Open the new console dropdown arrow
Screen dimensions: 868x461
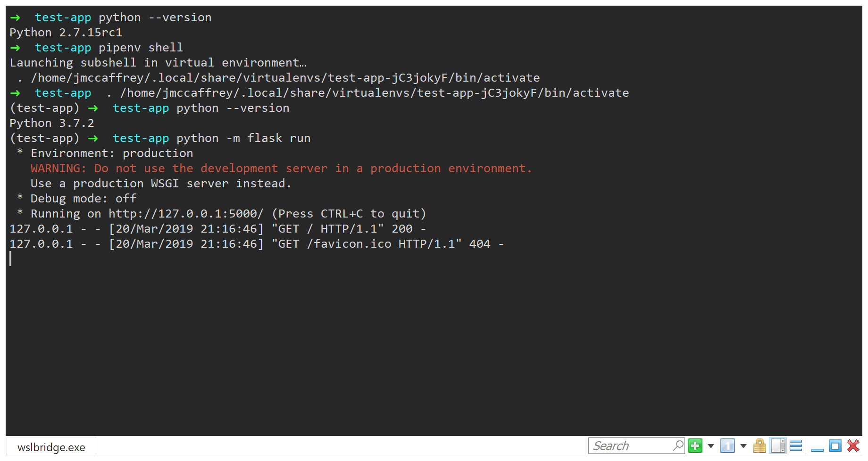pyautogui.click(x=711, y=446)
